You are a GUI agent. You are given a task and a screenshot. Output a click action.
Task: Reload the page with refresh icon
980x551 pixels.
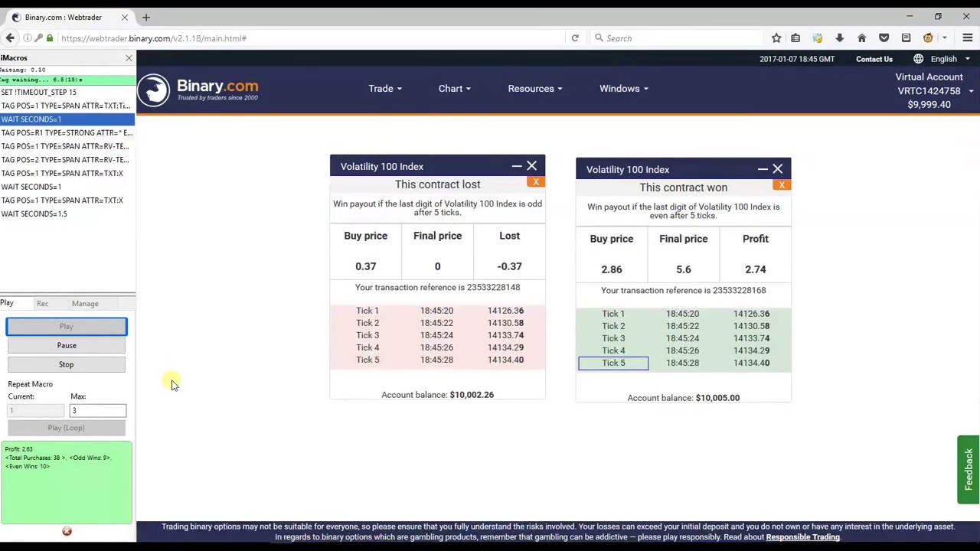coord(575,38)
